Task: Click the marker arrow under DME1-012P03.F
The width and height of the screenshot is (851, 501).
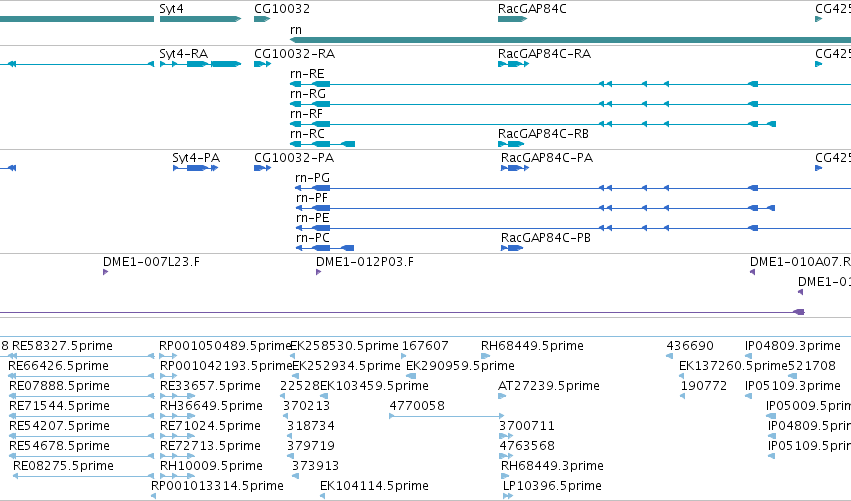Action: coord(318,272)
